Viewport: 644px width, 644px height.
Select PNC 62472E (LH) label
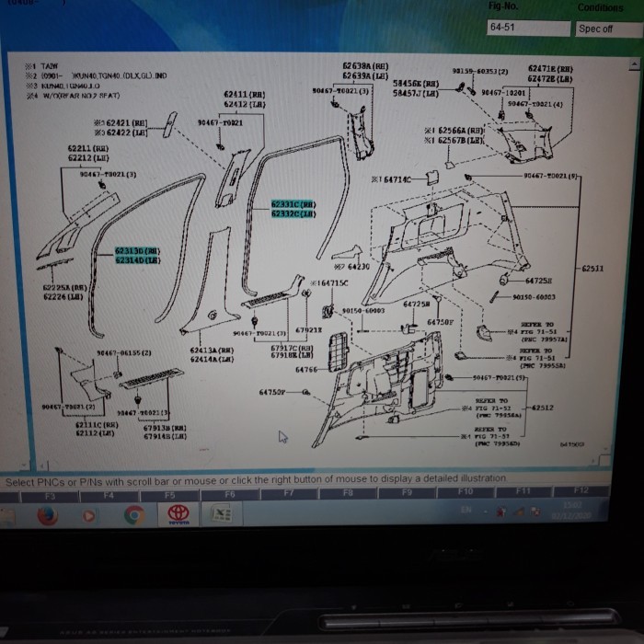[550, 79]
